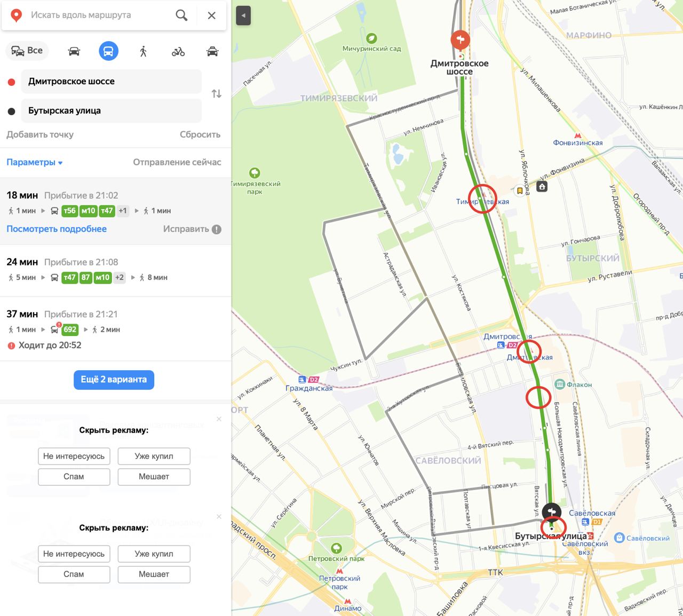Close the second ad panel
The width and height of the screenshot is (683, 616).
click(x=219, y=517)
